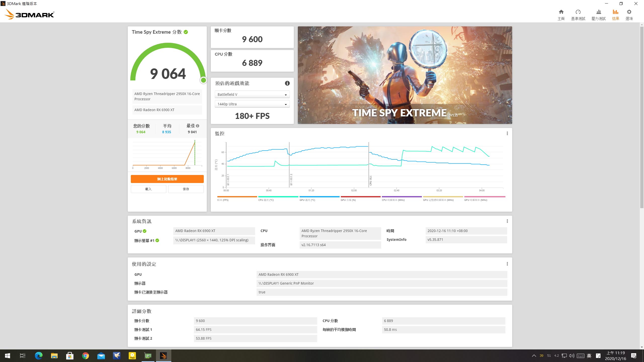Screen dimensions: 644x362
Task: Toggle the GPU memory clock legend
Action: pyautogui.click(x=443, y=198)
